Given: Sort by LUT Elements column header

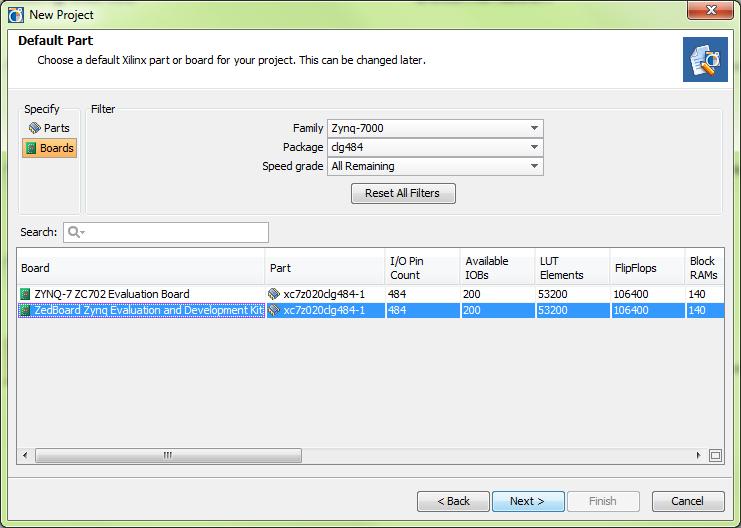Looking at the screenshot, I should click(572, 268).
